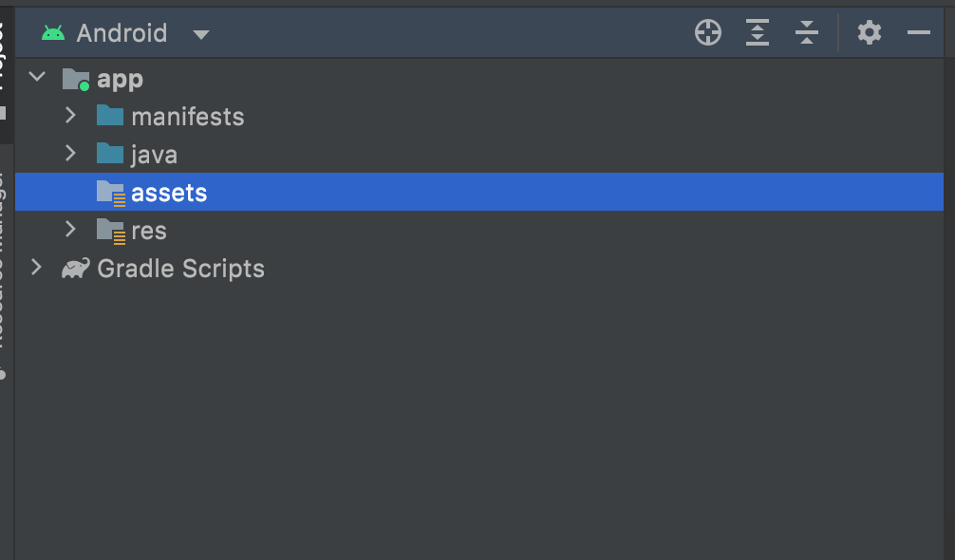Image resolution: width=955 pixels, height=560 pixels.
Task: Select the java folder label
Action: tap(154, 155)
